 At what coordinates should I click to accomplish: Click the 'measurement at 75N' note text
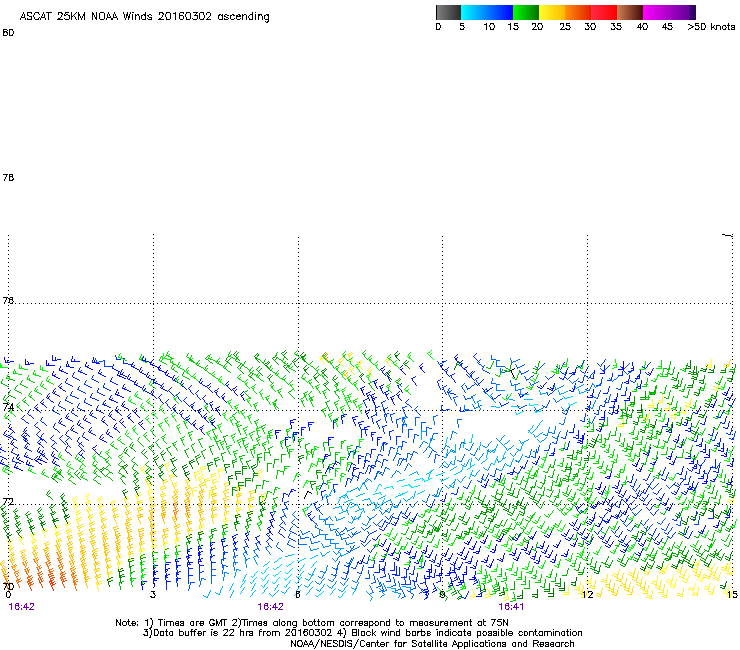(x=461, y=623)
